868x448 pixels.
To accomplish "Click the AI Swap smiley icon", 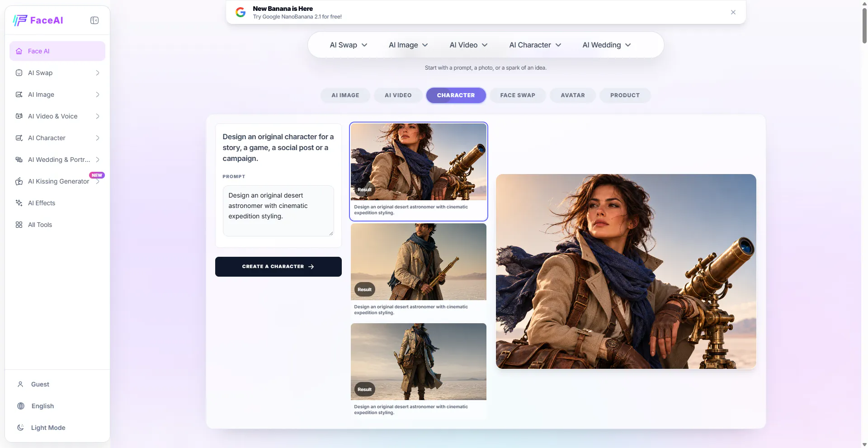I will click(x=19, y=73).
